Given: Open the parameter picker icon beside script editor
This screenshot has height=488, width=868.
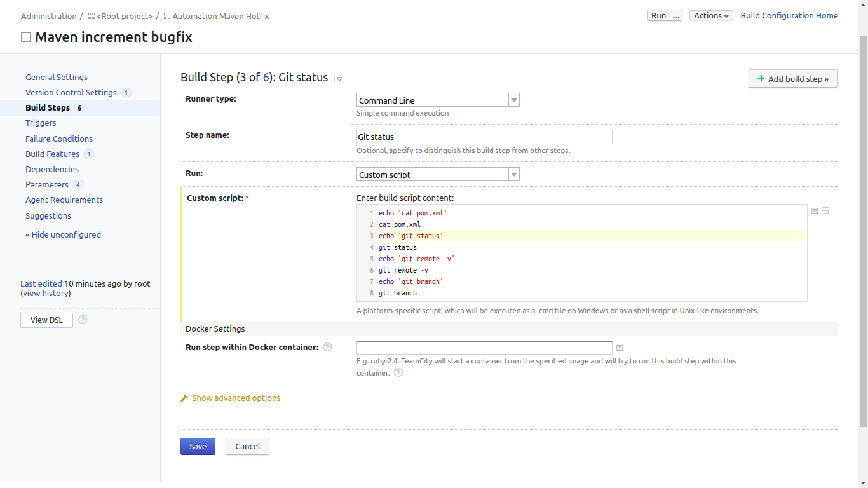Looking at the screenshot, I should pyautogui.click(x=815, y=211).
